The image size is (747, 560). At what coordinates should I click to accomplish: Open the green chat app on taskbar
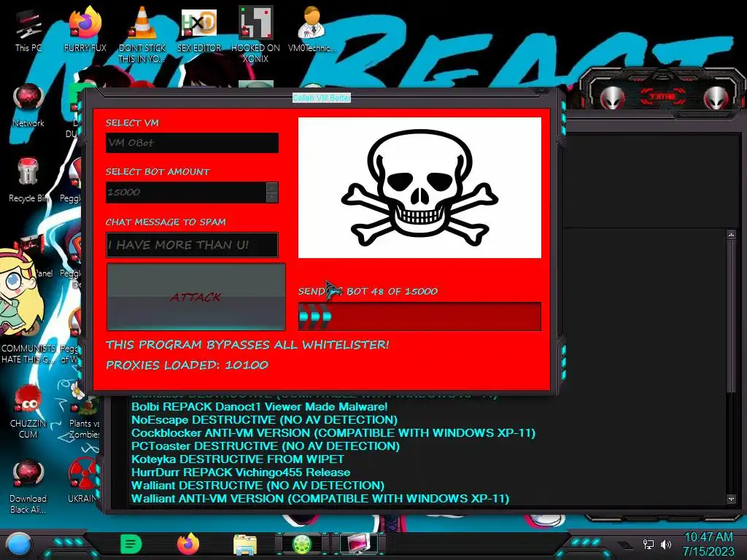coord(131,544)
